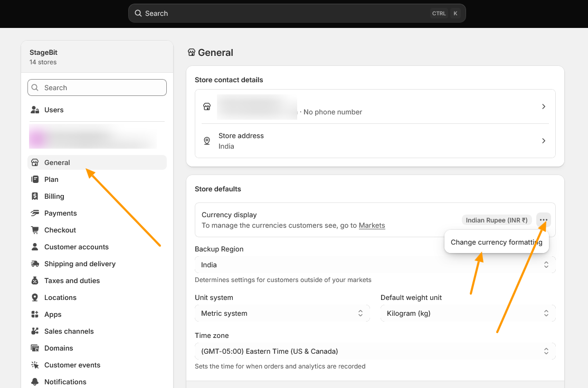
Task: Click the 'Store defaults' heading text
Action: [218, 189]
